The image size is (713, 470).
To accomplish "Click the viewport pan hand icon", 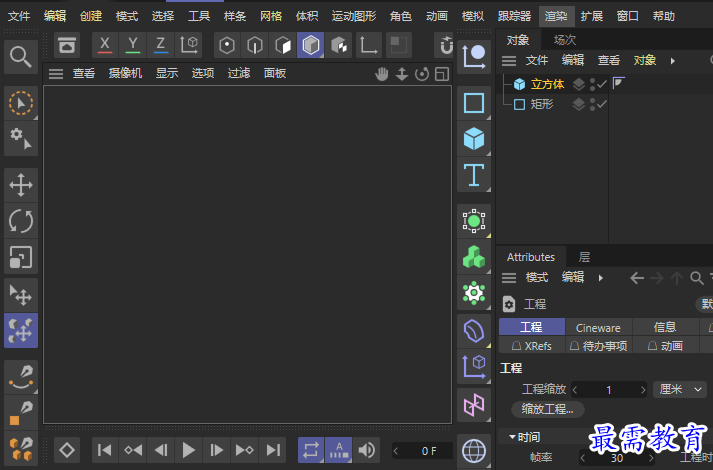I will tap(382, 74).
